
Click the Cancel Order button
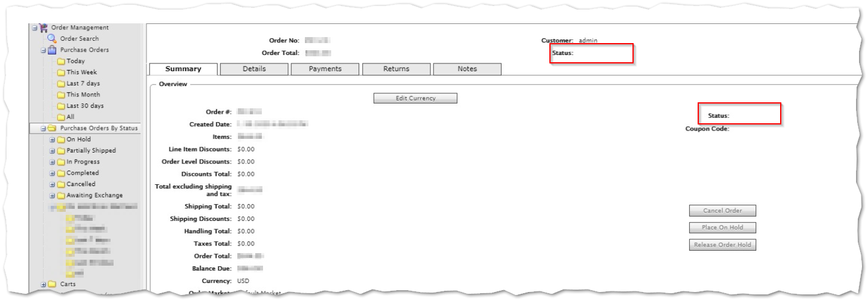coord(722,211)
